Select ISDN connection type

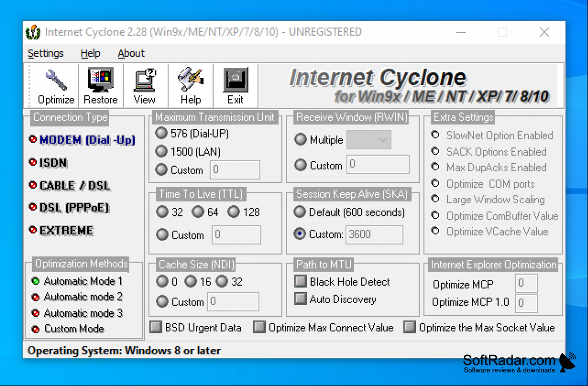click(48, 163)
